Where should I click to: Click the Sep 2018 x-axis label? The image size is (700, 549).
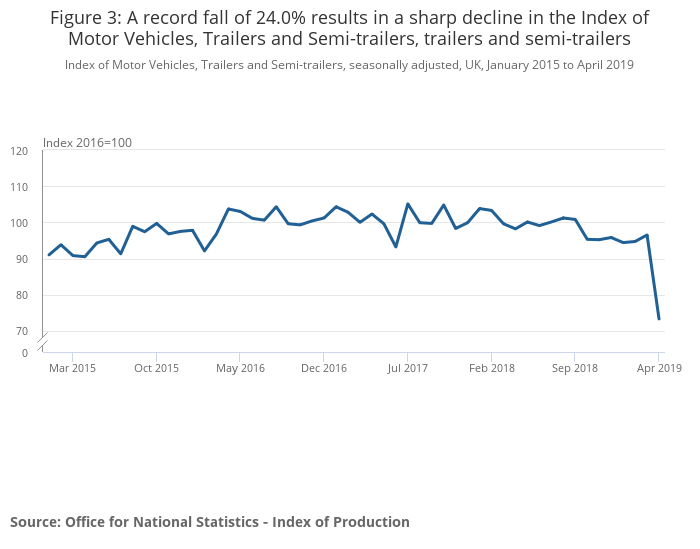[575, 368]
